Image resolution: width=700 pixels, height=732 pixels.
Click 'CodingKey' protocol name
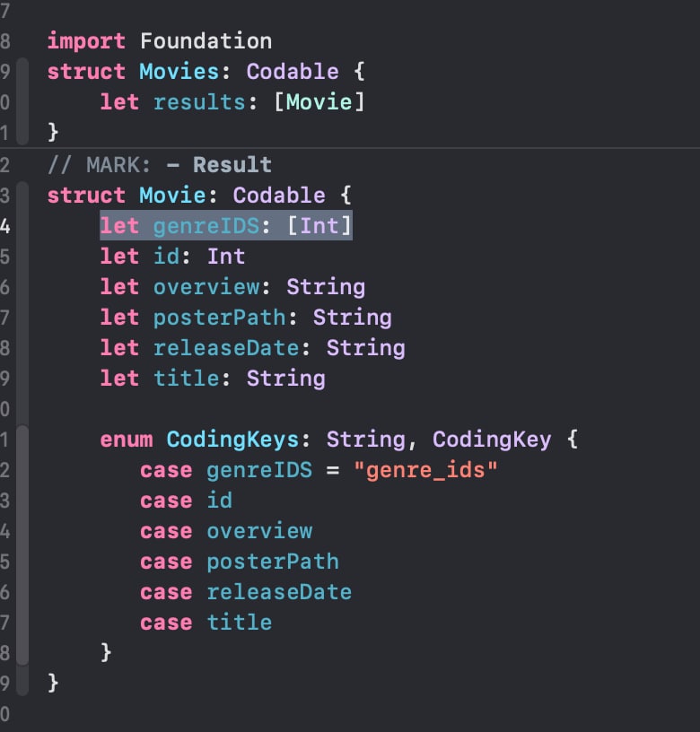pyautogui.click(x=492, y=440)
